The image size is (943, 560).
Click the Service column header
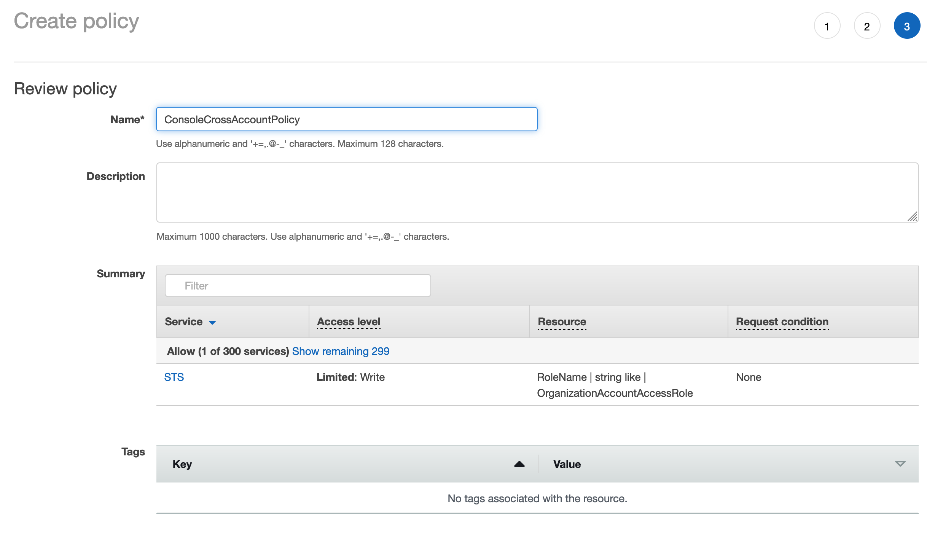184,322
